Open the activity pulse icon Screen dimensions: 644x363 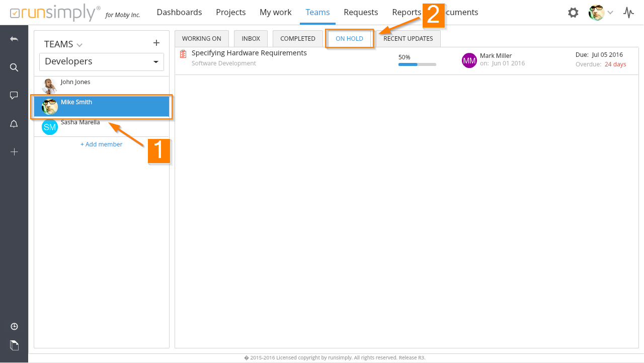[628, 13]
